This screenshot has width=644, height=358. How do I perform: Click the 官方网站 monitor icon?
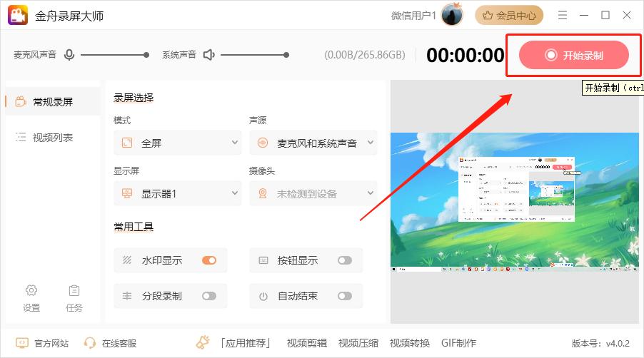point(21,343)
